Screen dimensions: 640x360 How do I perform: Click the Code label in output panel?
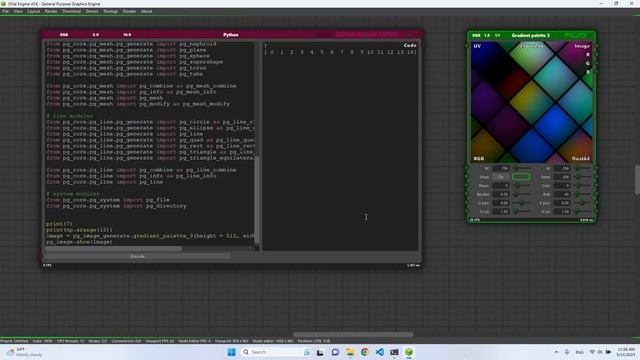[x=410, y=45]
